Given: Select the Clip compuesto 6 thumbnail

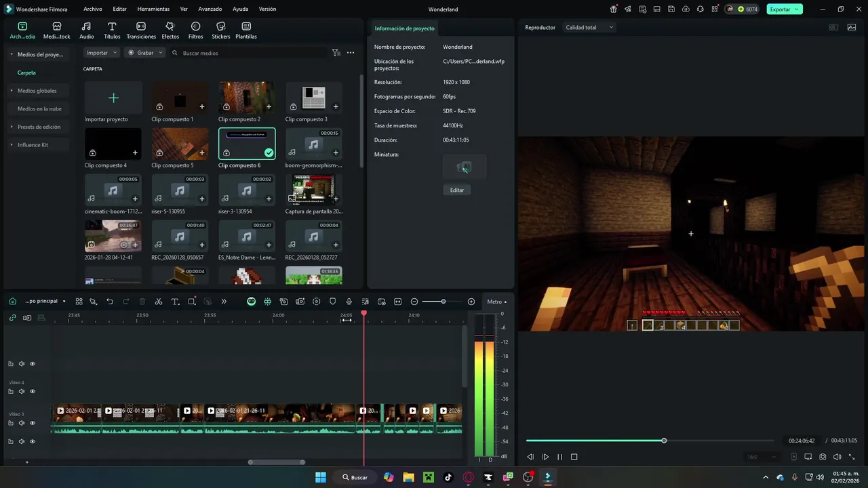Looking at the screenshot, I should [x=247, y=144].
